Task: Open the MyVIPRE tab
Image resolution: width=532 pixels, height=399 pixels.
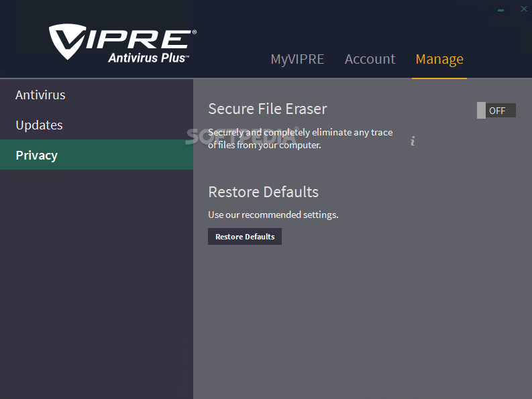Action: [x=297, y=60]
